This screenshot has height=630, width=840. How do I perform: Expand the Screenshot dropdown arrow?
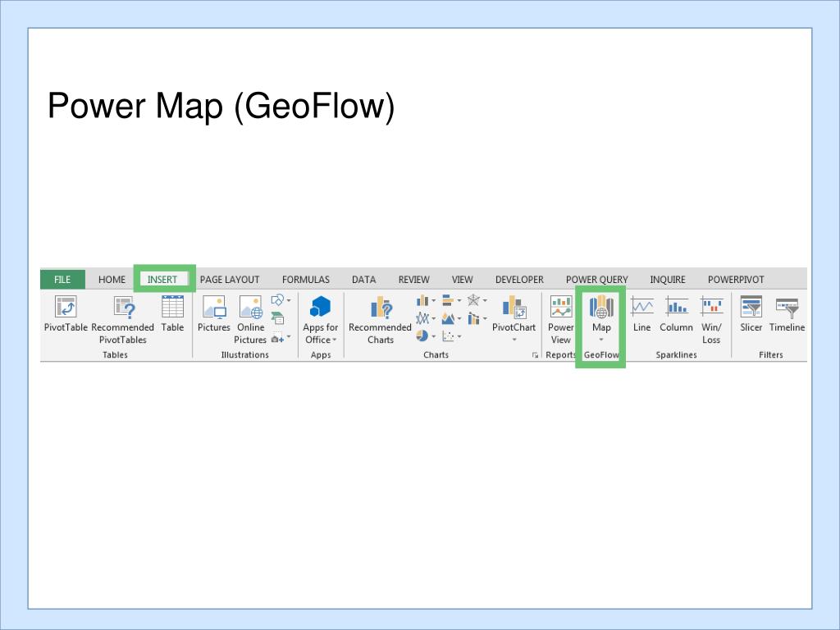289,337
